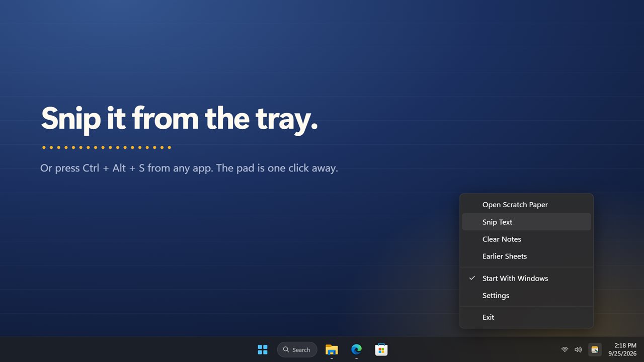Click the volume speaker tray icon
This screenshot has height=362, width=644.
pyautogui.click(x=578, y=349)
